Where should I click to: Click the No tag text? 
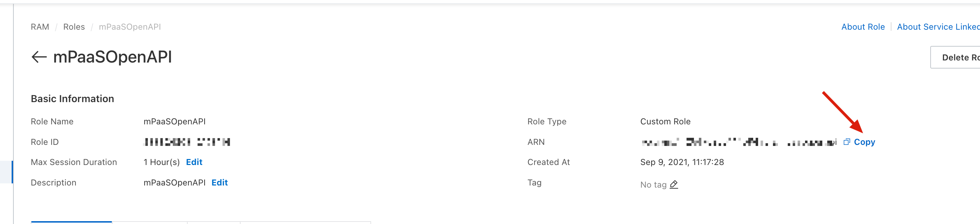tap(653, 185)
